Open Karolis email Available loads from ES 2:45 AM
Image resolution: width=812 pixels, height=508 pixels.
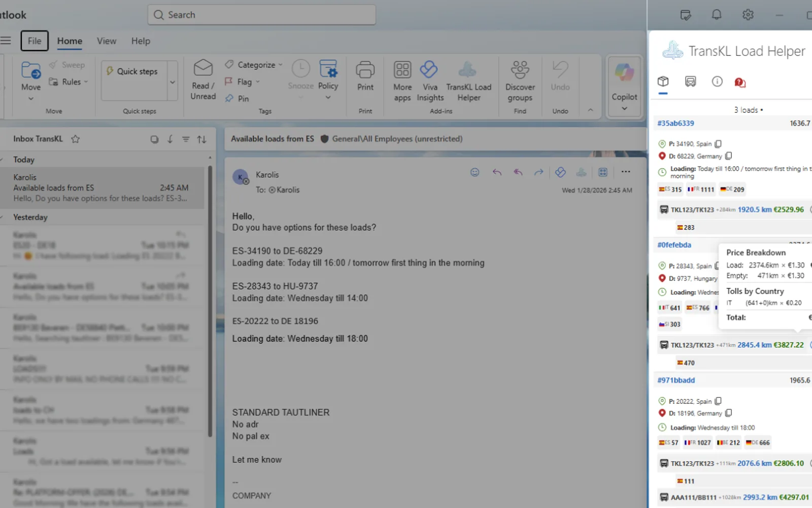[101, 187]
